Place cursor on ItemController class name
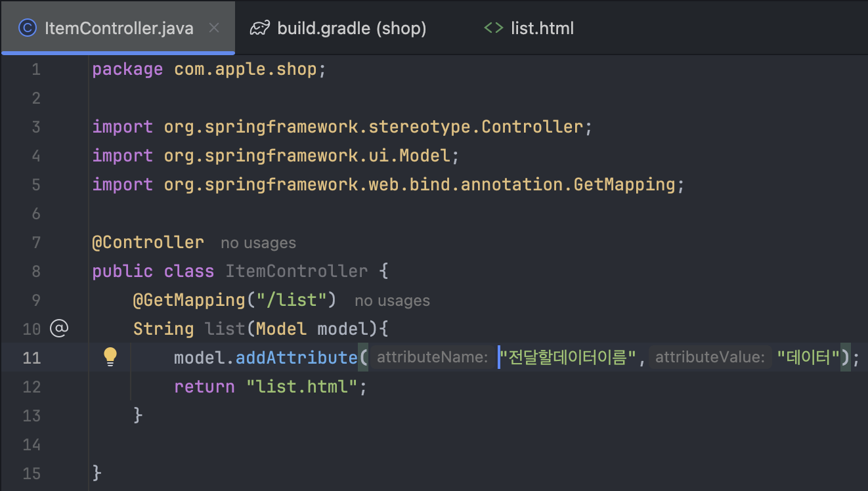This screenshot has width=868, height=491. pos(296,271)
